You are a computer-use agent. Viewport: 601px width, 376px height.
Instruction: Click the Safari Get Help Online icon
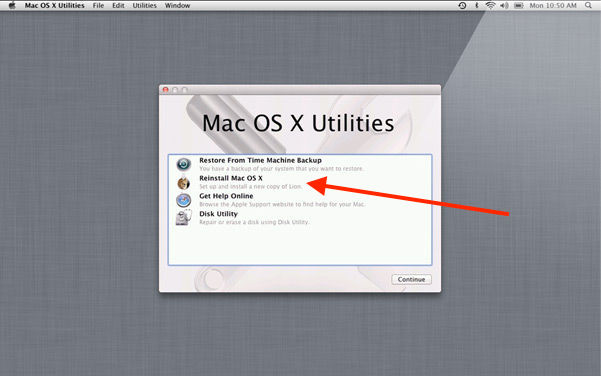(x=184, y=200)
